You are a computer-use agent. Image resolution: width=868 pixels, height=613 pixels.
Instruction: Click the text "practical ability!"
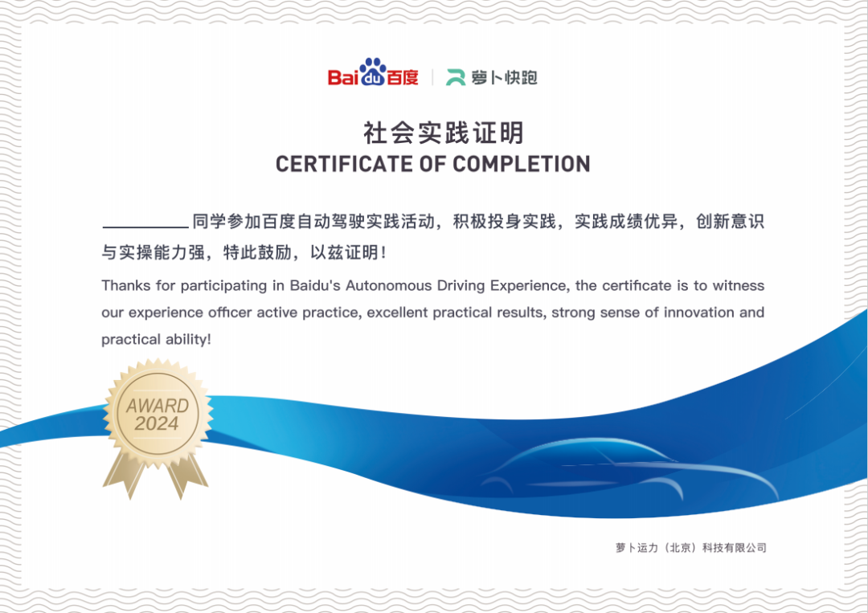[156, 339]
